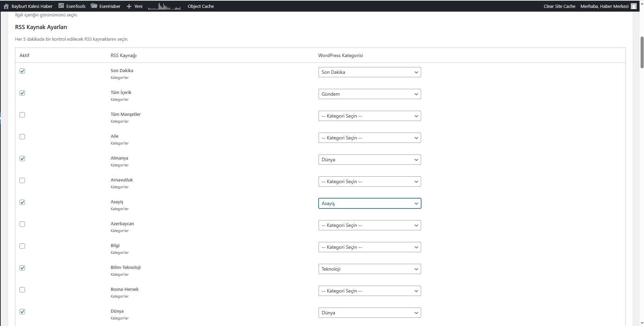Viewport: 644px width, 326px height.
Task: Enable the Bosna-Hersek RSS source checkbox
Action: [22, 290]
